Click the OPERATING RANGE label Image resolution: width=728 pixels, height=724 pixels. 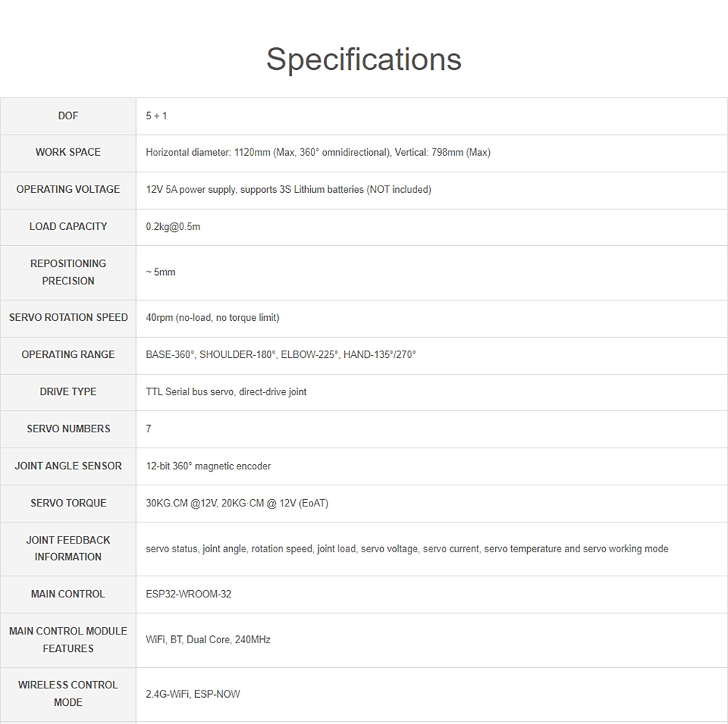point(68,354)
